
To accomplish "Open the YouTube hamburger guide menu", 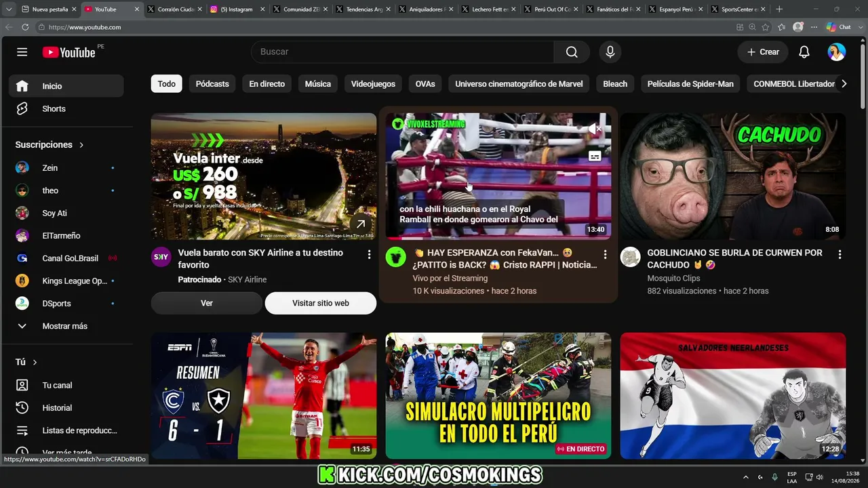I will point(22,52).
